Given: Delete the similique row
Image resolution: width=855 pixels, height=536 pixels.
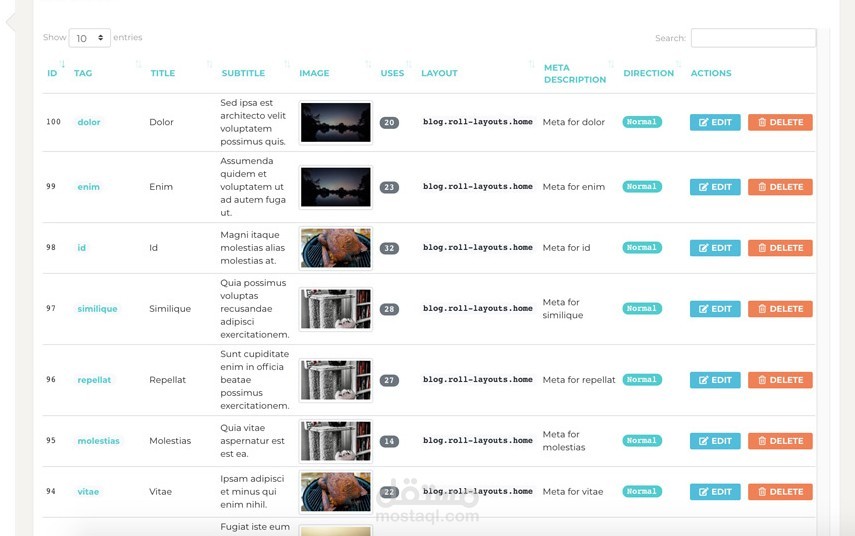Looking at the screenshot, I should click(780, 309).
